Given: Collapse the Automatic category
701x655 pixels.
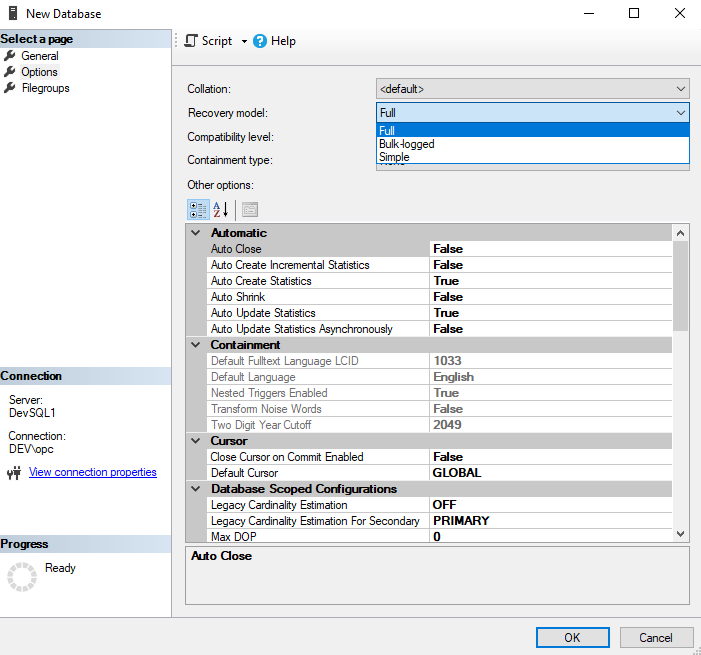Looking at the screenshot, I should tap(196, 233).
